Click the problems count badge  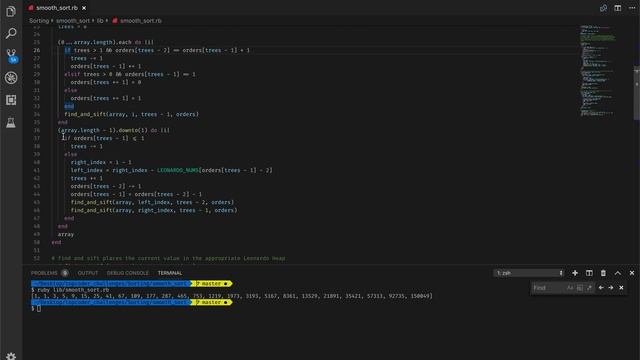tap(64, 273)
